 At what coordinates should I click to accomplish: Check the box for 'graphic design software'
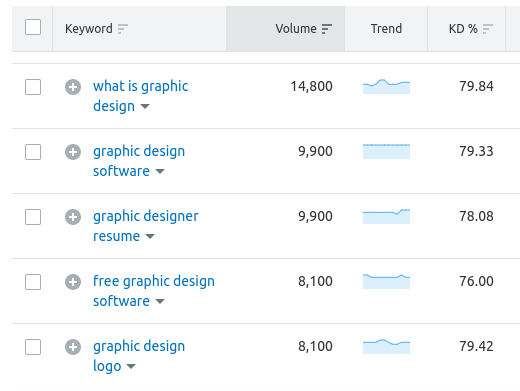click(x=33, y=152)
